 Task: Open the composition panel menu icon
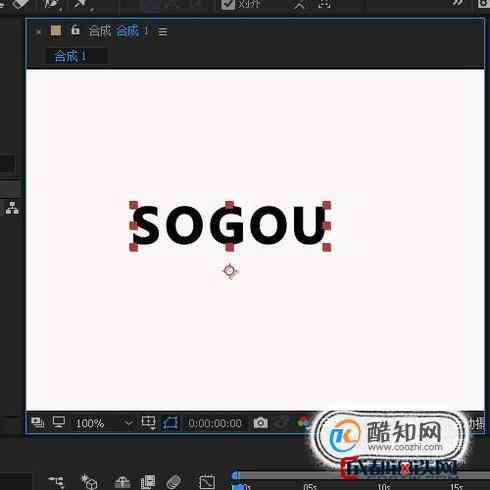pyautogui.click(x=163, y=32)
